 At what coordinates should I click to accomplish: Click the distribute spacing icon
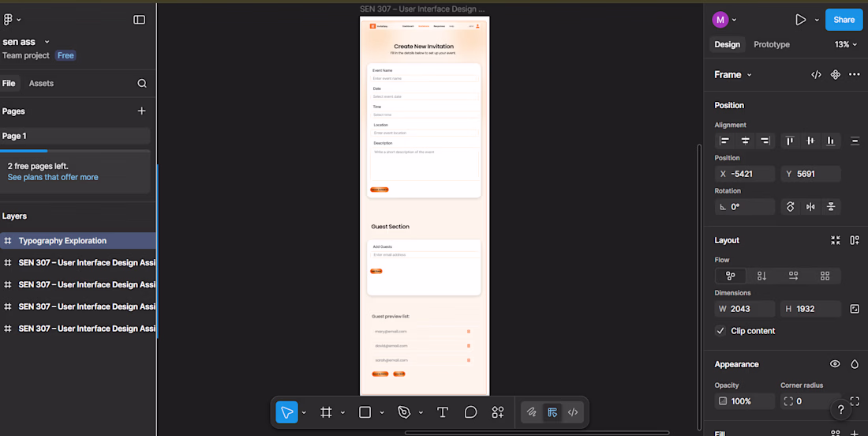pos(855,141)
